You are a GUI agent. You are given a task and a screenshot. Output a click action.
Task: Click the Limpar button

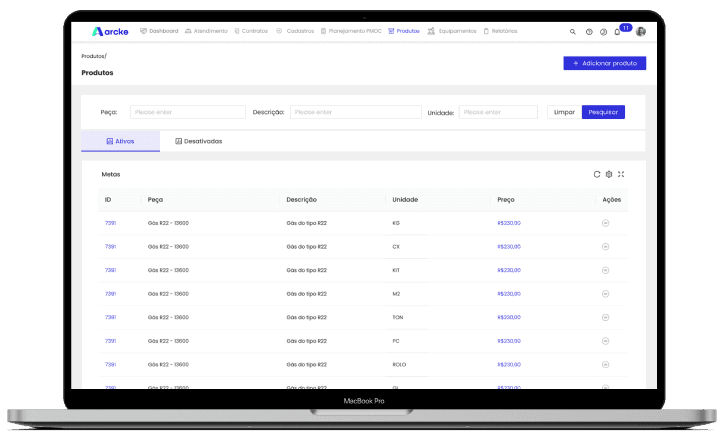[x=564, y=112]
